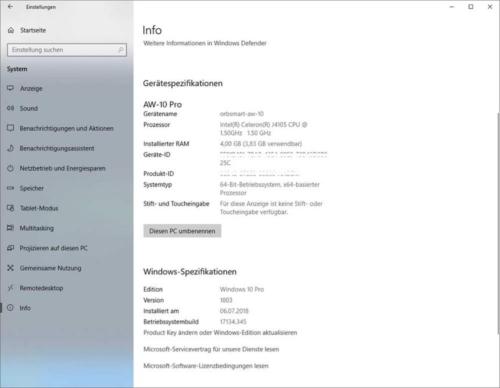Click the Startseite home icon
500x388 pixels.
(11, 30)
